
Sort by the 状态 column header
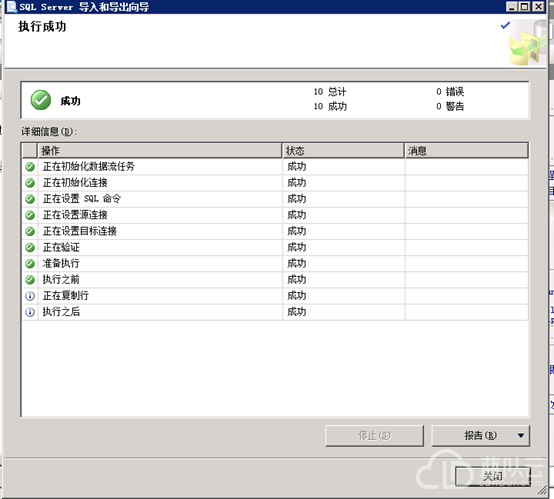pyautogui.click(x=343, y=151)
